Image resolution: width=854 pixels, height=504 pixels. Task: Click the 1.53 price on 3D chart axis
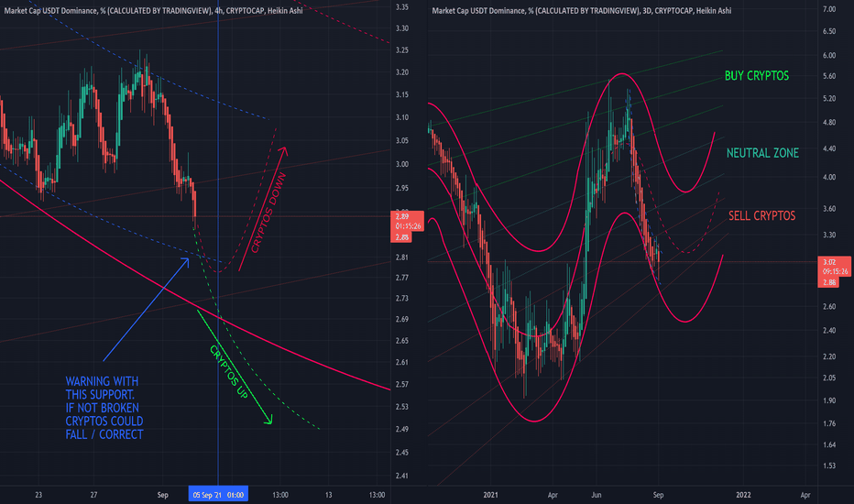click(x=829, y=466)
